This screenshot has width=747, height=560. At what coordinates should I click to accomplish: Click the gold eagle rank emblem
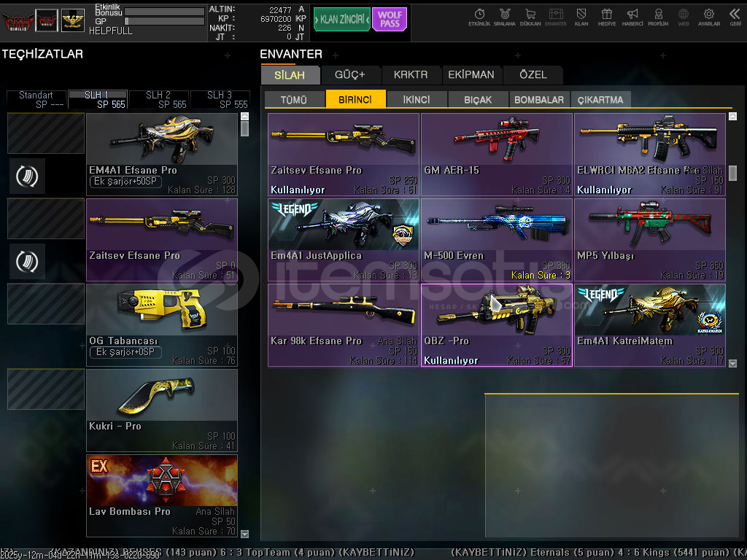[73, 20]
